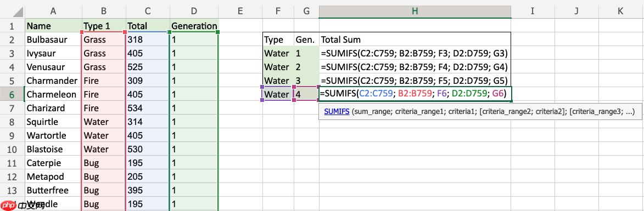
Task: Click the cell with total 534
Action: [148, 108]
